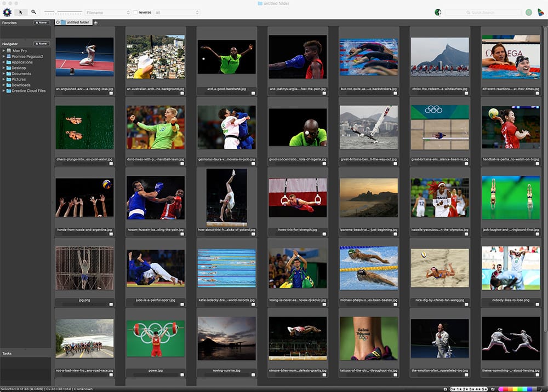Open the All filter dropdown
This screenshot has height=392, width=548.
pos(176,12)
